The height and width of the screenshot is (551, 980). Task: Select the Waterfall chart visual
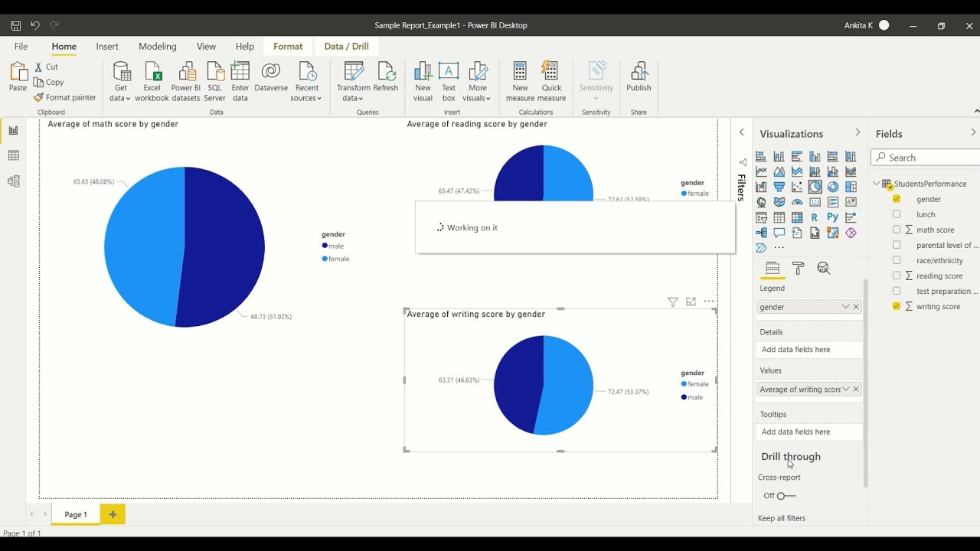(761, 187)
